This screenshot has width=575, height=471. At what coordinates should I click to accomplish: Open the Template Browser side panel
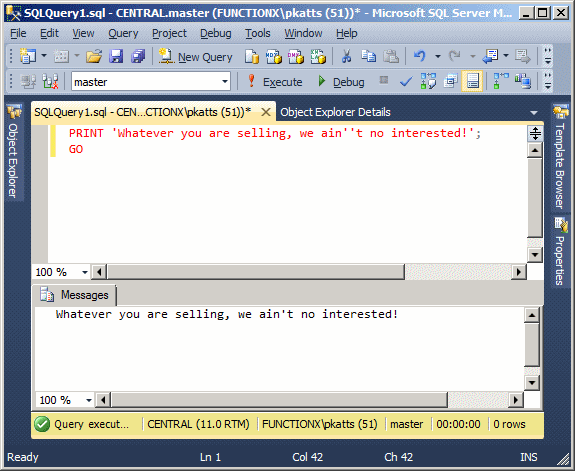pos(560,158)
